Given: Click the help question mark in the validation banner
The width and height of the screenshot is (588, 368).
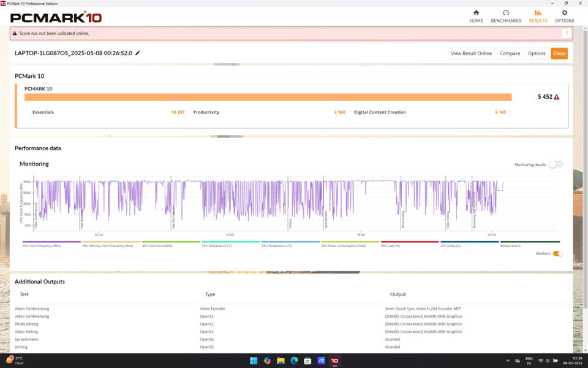Looking at the screenshot, I should point(566,33).
